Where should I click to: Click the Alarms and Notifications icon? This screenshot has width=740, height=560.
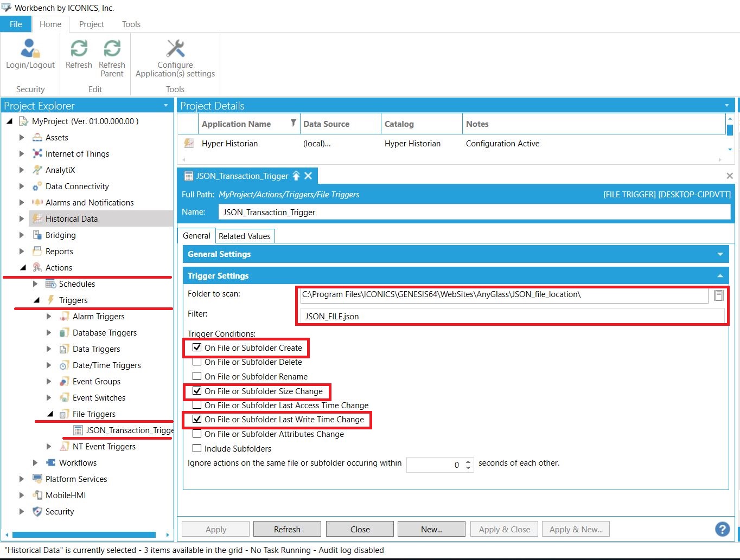(37, 203)
